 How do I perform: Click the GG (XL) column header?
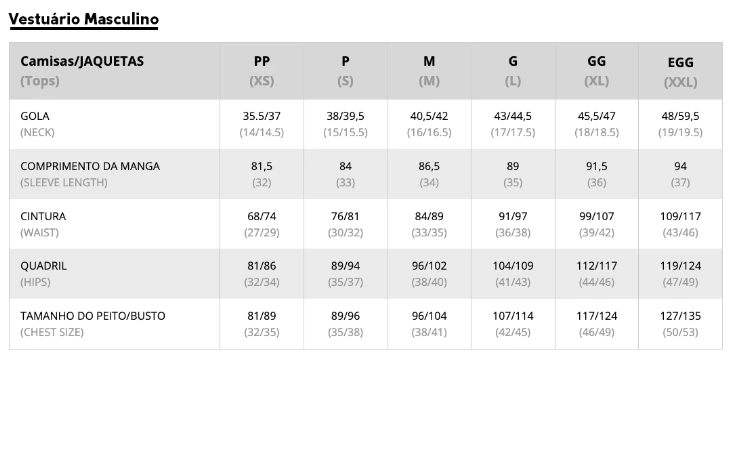click(597, 71)
